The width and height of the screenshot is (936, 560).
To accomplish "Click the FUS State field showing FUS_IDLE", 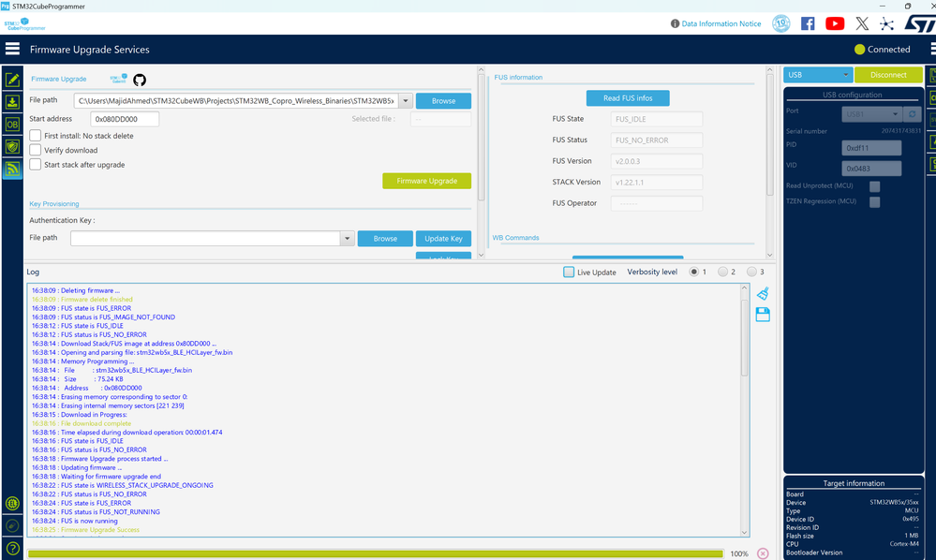I will click(x=657, y=119).
